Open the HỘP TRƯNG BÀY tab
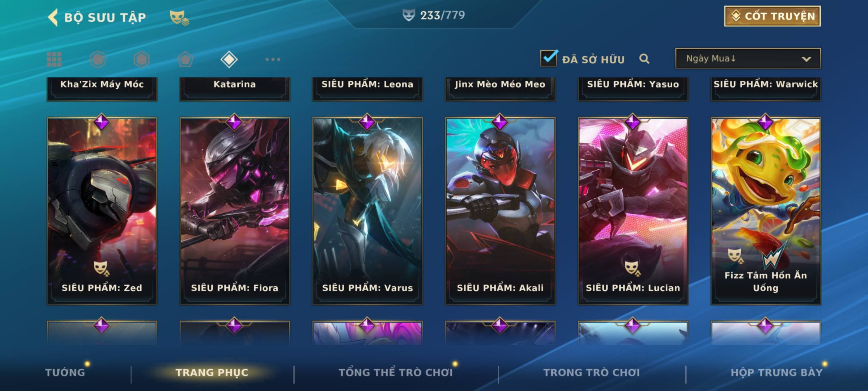The width and height of the screenshot is (868, 391). tap(776, 372)
